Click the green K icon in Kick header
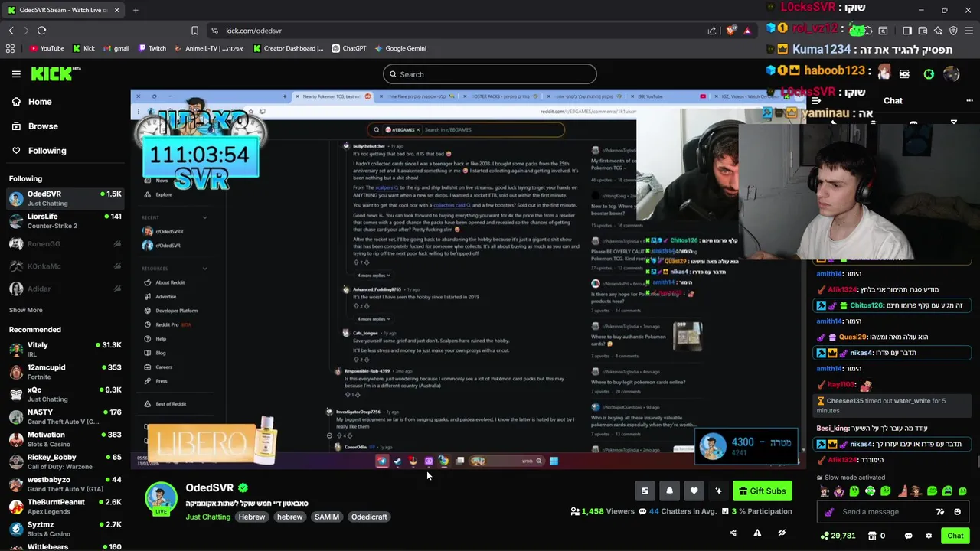980x551 pixels. (x=929, y=74)
